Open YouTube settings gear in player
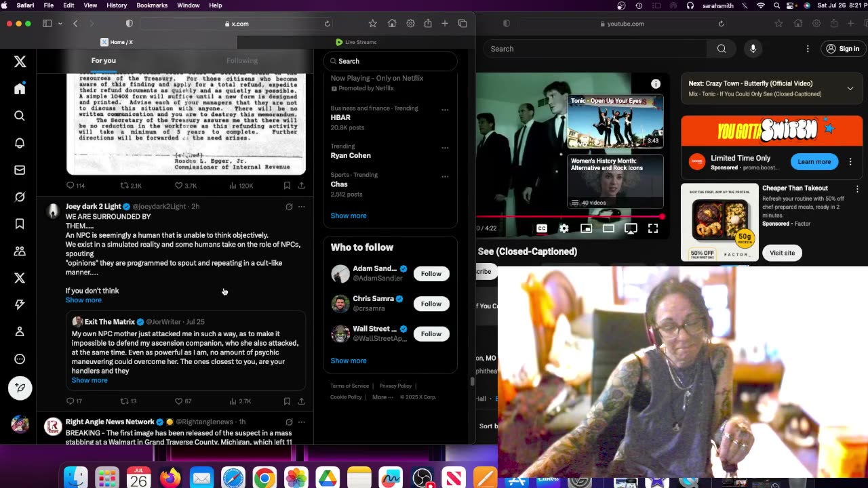This screenshot has height=488, width=868. pos(564,228)
